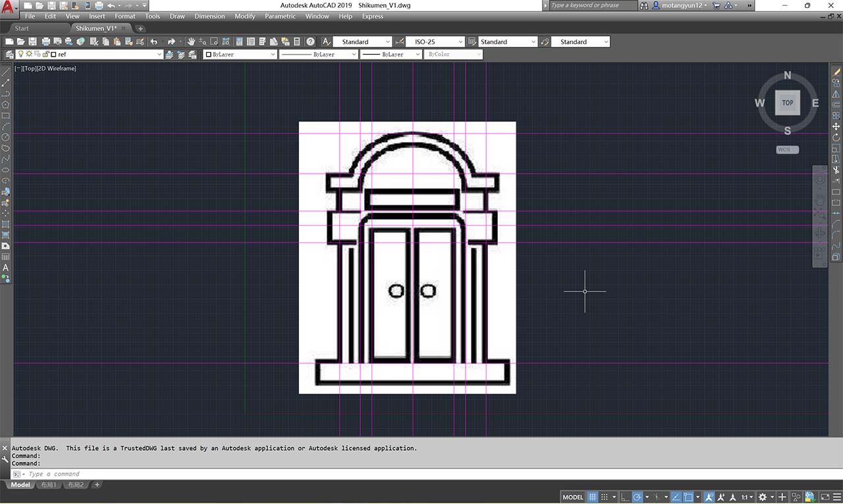Open the 1:1 annotation scale dropdown
The height and width of the screenshot is (504, 843).
click(x=748, y=497)
